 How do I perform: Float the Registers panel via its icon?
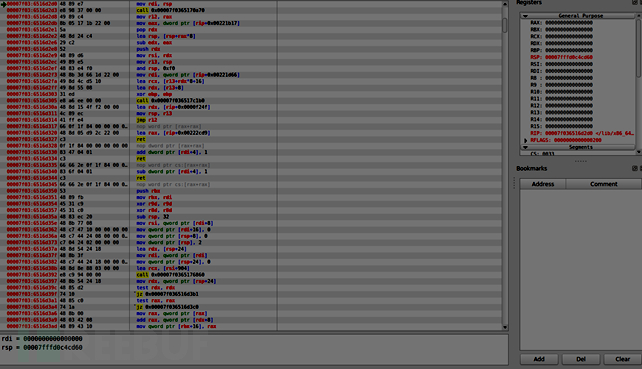634,2
